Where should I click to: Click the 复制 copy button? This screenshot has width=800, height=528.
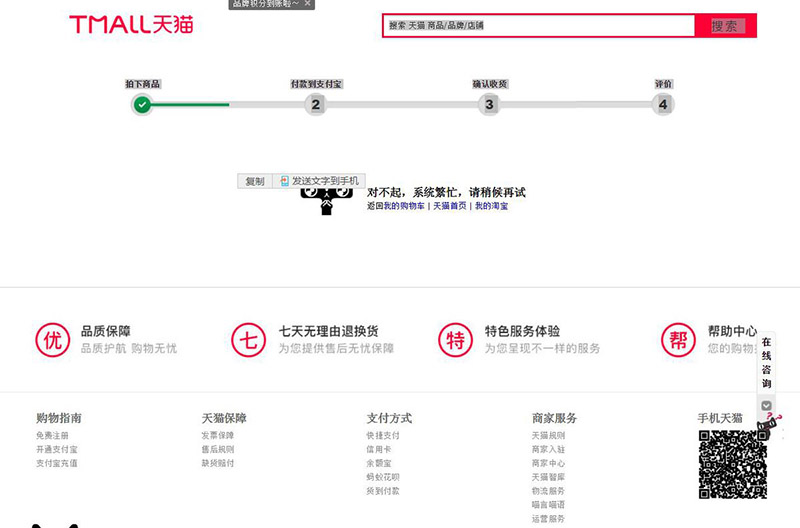click(x=255, y=181)
